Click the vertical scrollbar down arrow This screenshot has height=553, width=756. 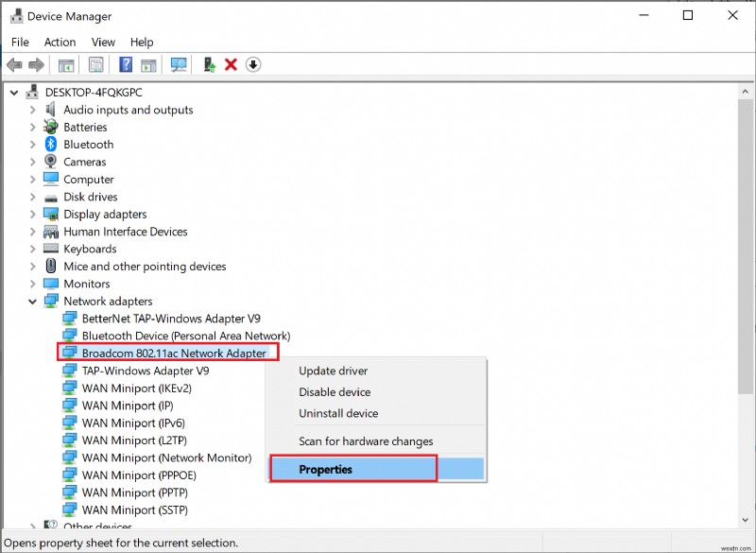(x=745, y=520)
